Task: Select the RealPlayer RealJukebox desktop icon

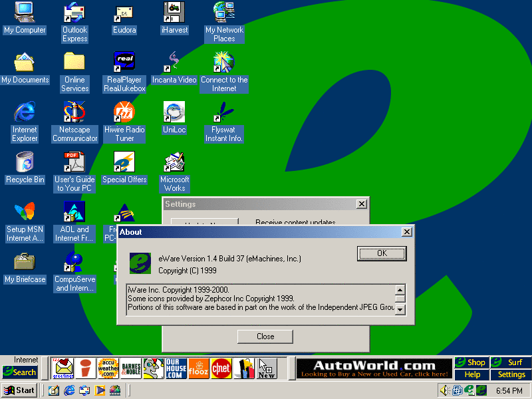Action: tap(124, 72)
